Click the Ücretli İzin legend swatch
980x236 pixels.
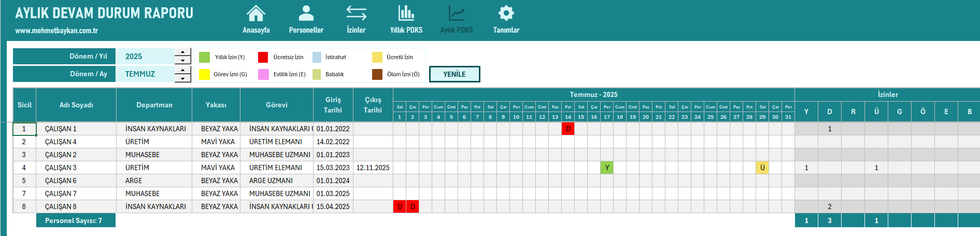377,57
